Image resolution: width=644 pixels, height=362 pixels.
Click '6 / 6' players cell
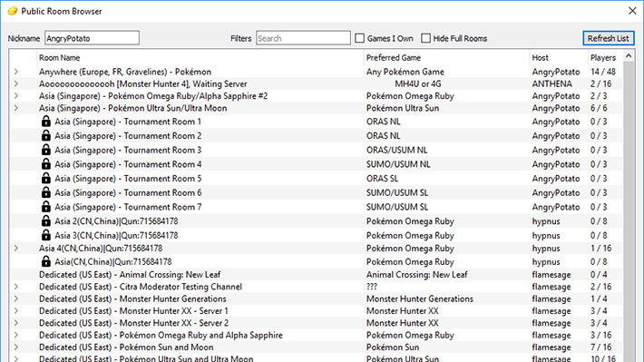point(599,108)
